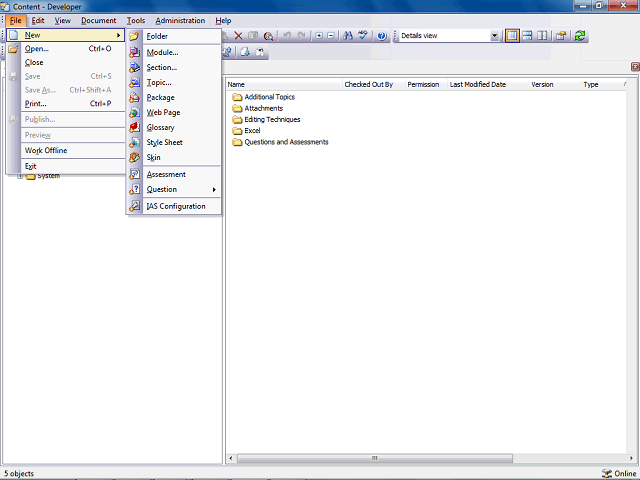Create a new Package from the submenu

click(x=174, y=98)
